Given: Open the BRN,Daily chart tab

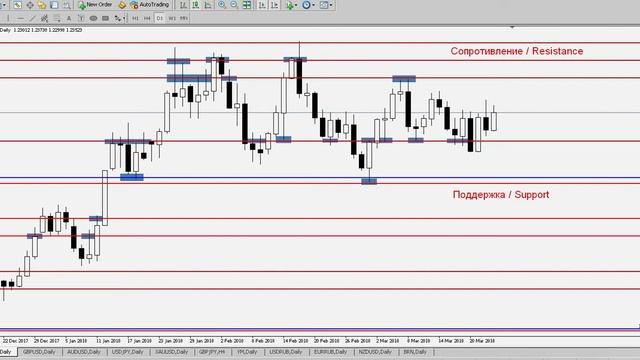Looking at the screenshot, I should (x=415, y=352).
